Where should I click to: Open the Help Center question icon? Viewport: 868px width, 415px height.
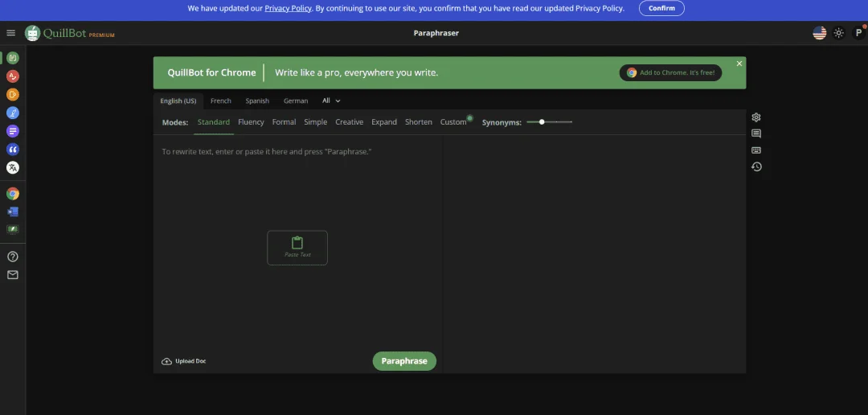pos(13,257)
